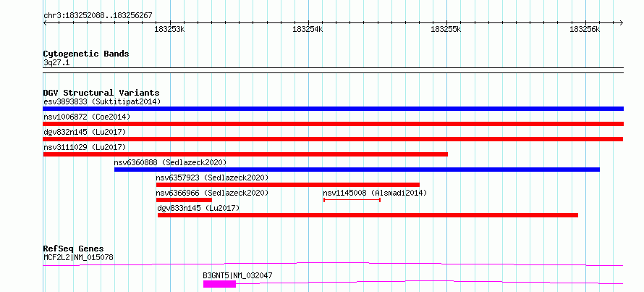Click the thin nsv1145008 variant line
The height and width of the screenshot is (292, 644).
[x=352, y=200]
